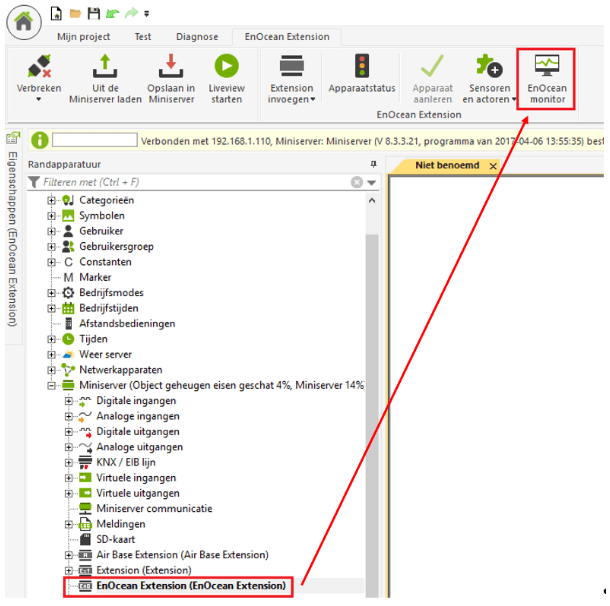610x606 pixels.
Task: Open the Verbreken dropdown
Action: [39, 99]
